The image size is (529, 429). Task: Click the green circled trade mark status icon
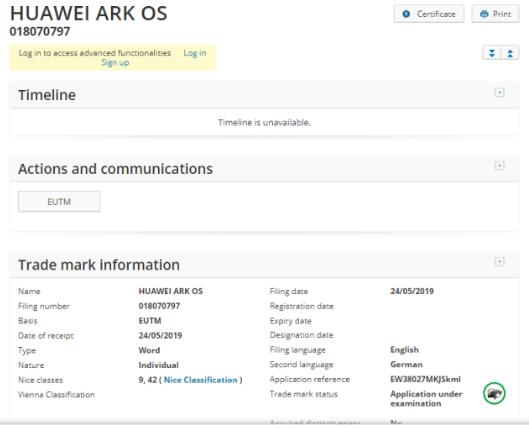coord(494,393)
